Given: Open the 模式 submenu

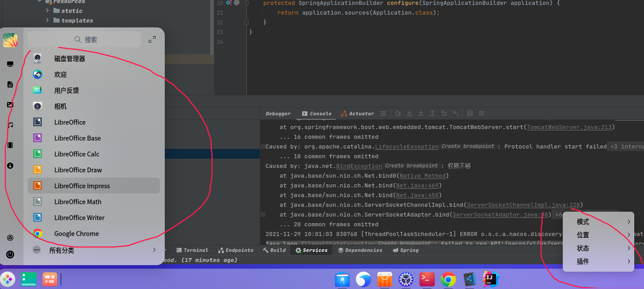Looking at the screenshot, I should pos(598,222).
